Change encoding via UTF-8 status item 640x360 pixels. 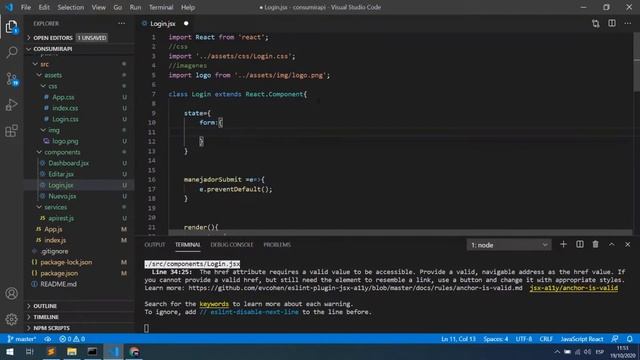[524, 339]
